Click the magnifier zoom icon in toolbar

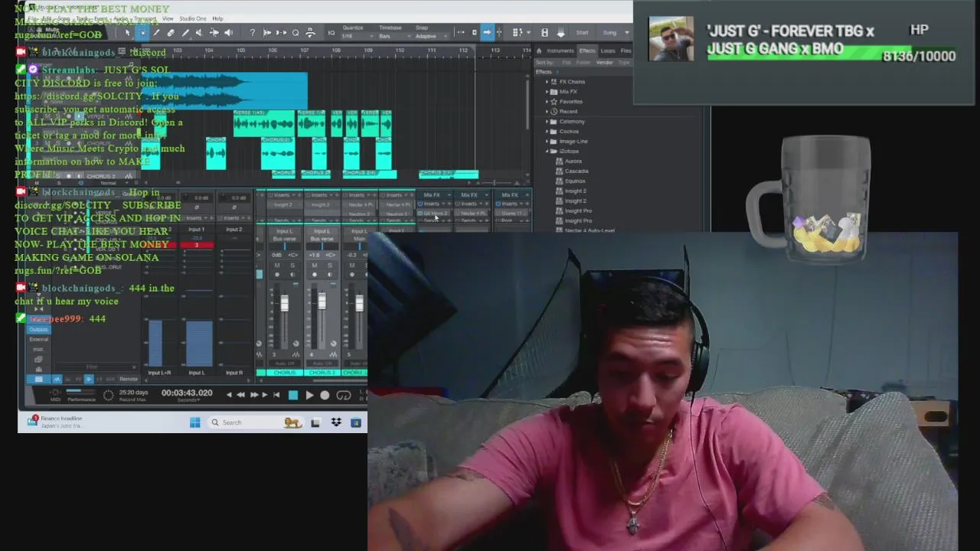tap(296, 33)
